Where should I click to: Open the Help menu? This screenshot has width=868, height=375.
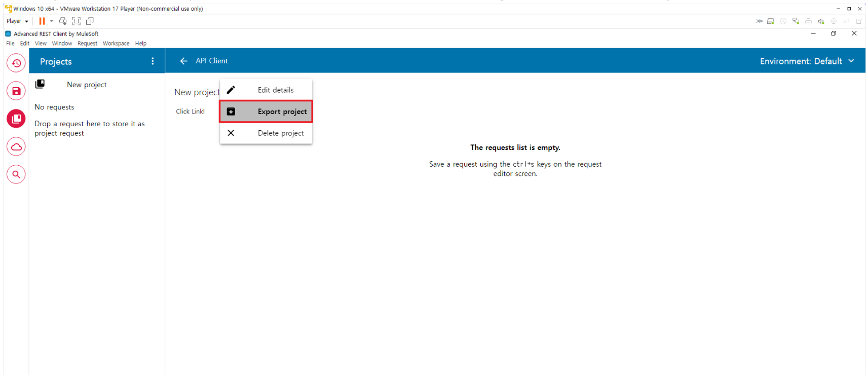(x=141, y=44)
